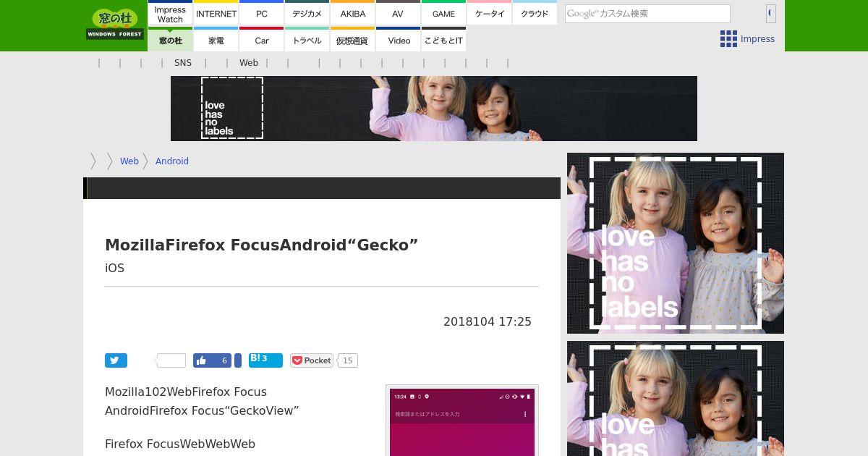Open the Video tab
The height and width of the screenshot is (456, 868).
click(399, 40)
